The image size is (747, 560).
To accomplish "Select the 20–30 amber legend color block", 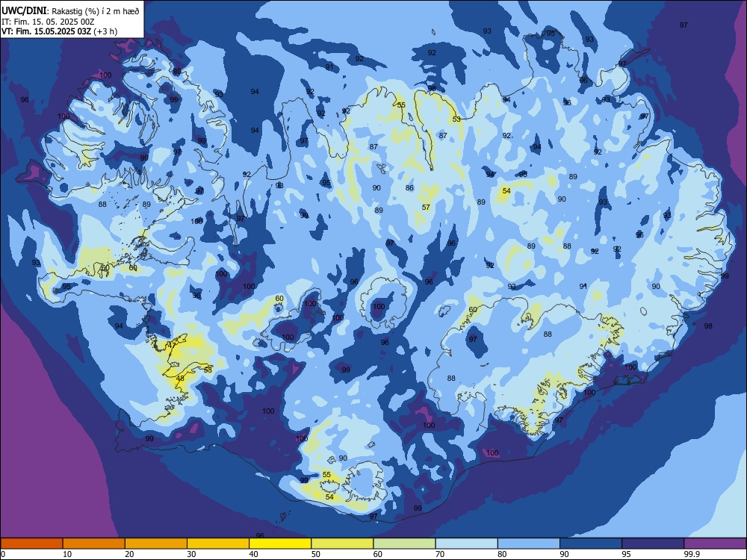I will click(156, 544).
